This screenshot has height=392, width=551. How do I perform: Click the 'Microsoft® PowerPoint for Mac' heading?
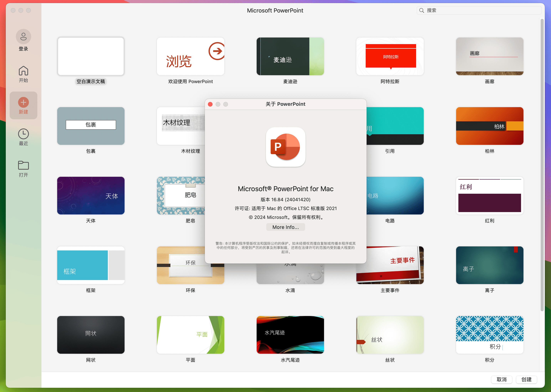[286, 189]
